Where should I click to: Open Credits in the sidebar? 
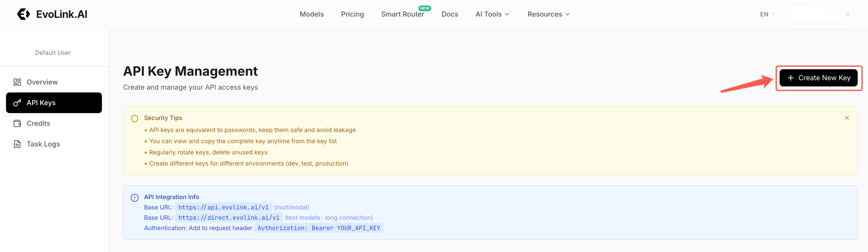click(54, 123)
